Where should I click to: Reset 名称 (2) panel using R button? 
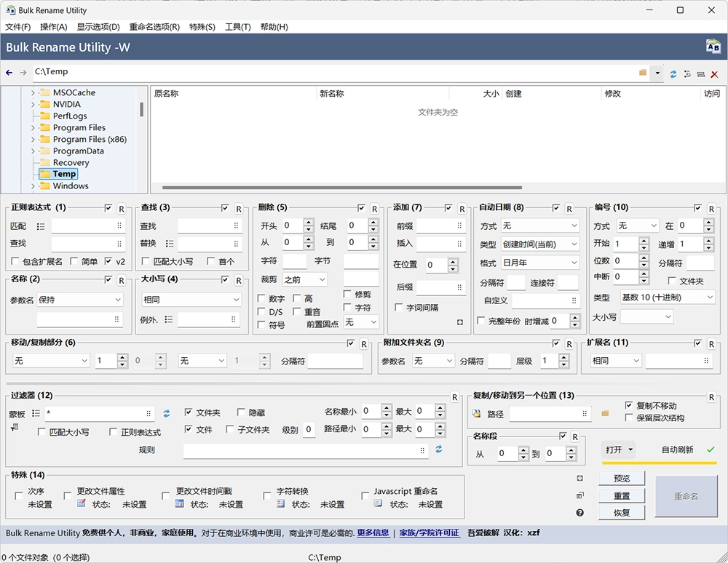tap(121, 280)
